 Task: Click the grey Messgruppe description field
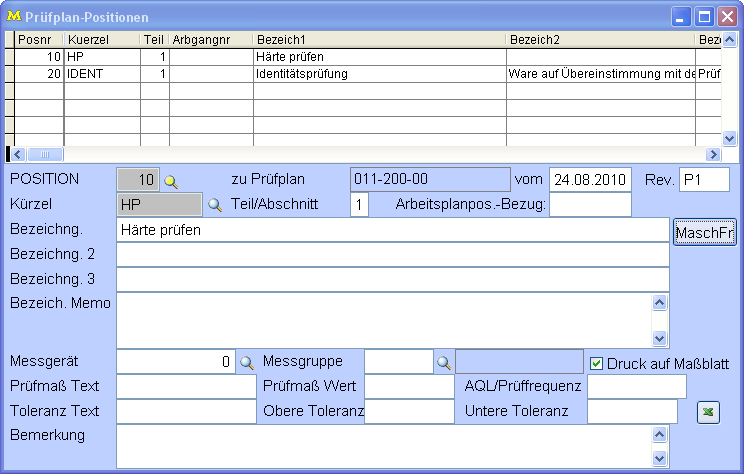point(519,362)
